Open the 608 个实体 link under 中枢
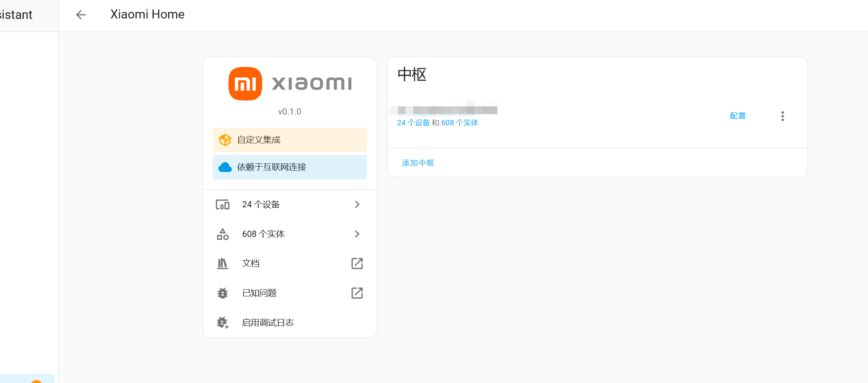 coord(460,123)
